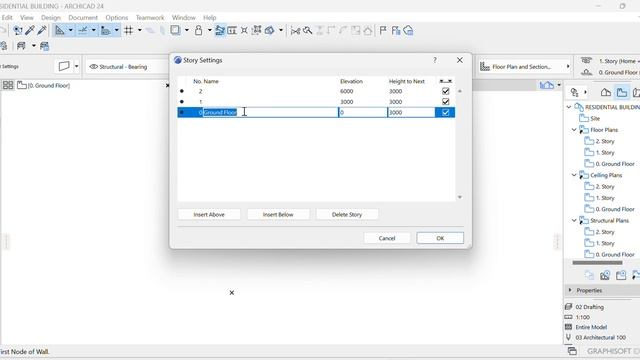The height and width of the screenshot is (360, 640).
Task: Open the View menu
Action: click(x=27, y=18)
